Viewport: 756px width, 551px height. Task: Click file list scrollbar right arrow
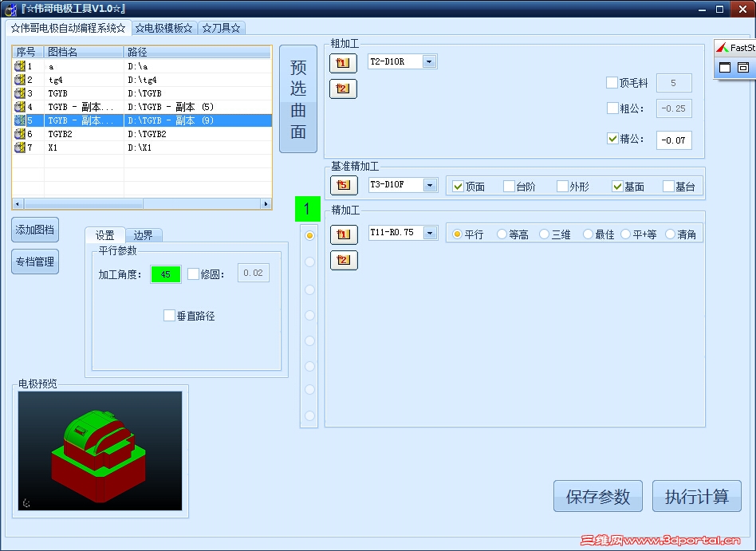266,204
